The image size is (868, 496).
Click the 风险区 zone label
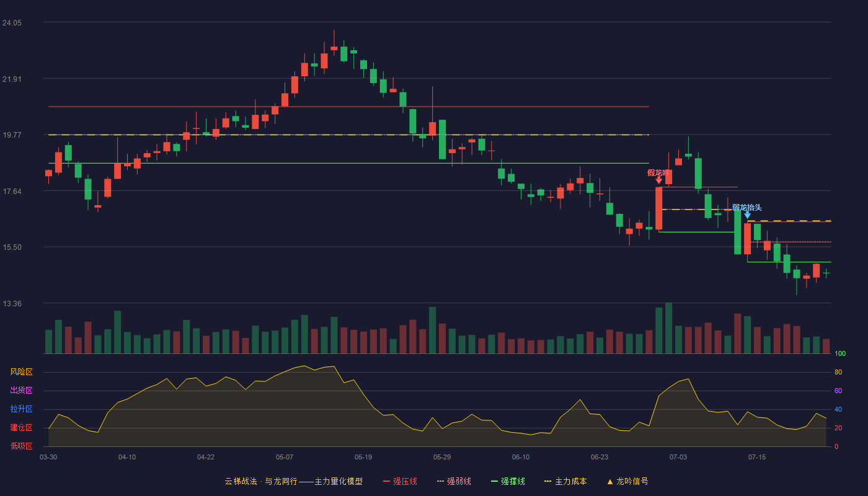(x=21, y=372)
